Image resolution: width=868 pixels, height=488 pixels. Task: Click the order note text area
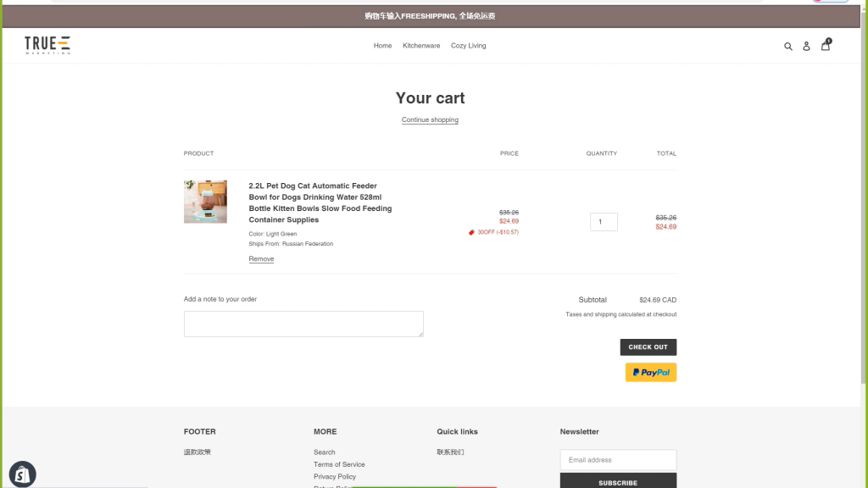303,324
